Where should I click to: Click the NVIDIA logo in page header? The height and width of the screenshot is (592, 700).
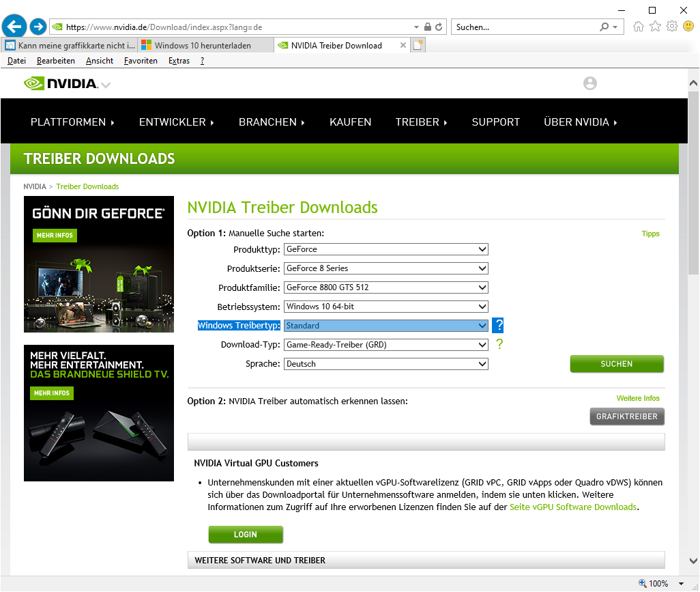[61, 83]
